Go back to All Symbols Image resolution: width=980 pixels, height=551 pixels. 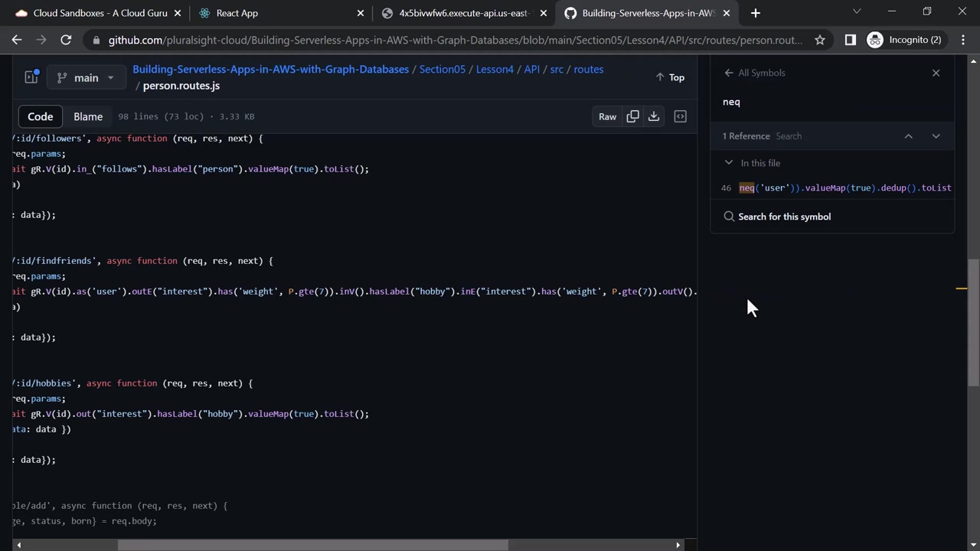(754, 73)
